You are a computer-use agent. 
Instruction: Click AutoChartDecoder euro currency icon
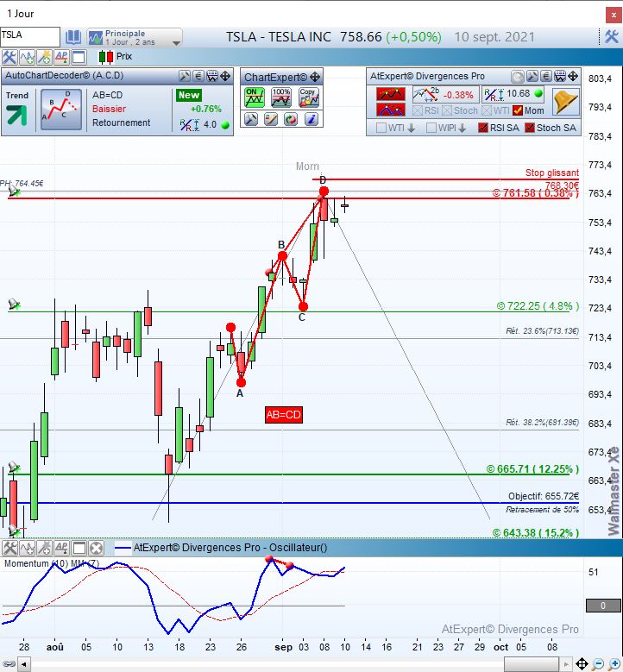click(x=198, y=76)
